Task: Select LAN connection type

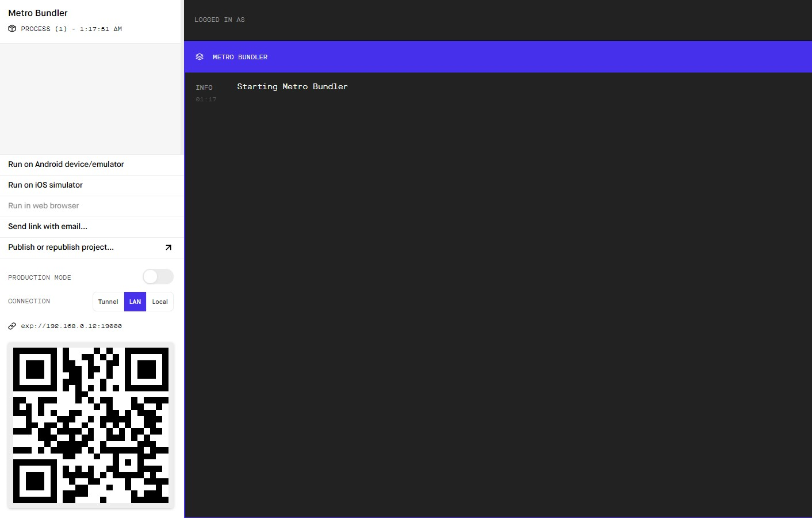Action: (x=135, y=302)
